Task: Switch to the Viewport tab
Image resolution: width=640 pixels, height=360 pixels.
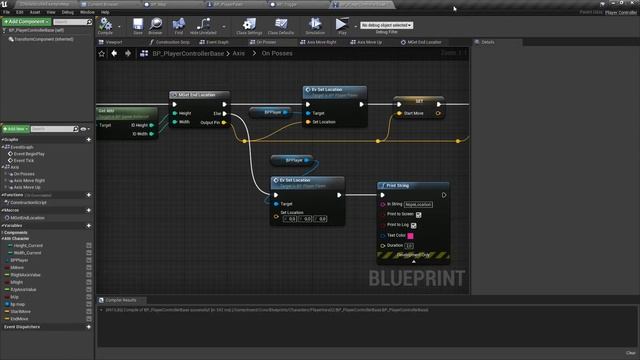Action: tap(113, 42)
